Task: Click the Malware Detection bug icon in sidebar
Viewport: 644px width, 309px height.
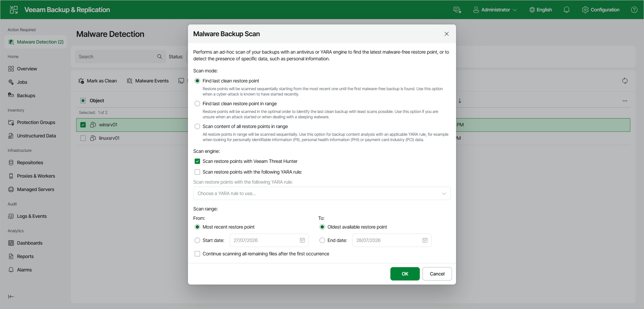Action: 11,42
